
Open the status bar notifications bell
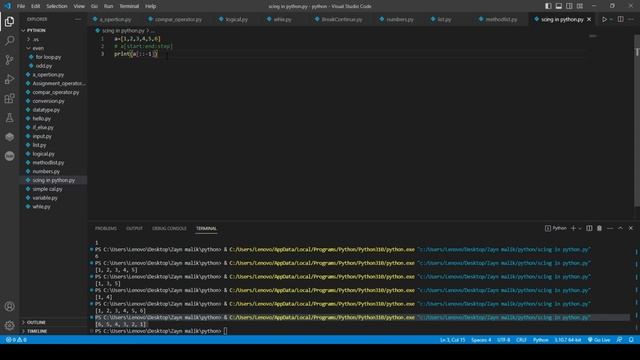(x=631, y=340)
